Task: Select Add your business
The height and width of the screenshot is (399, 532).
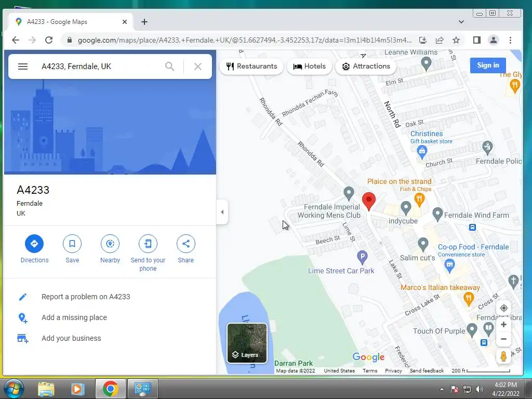Action: 110,338
